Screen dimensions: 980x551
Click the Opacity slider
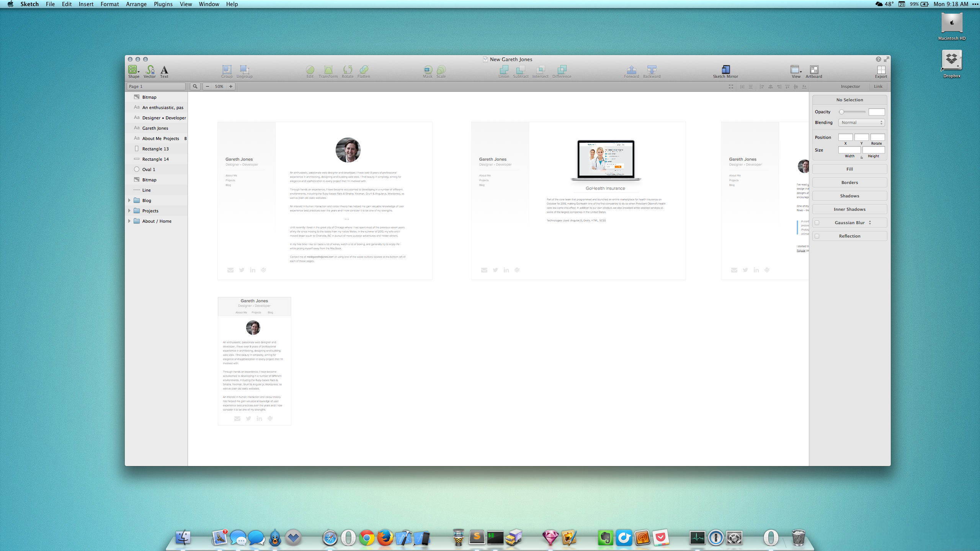pos(852,112)
